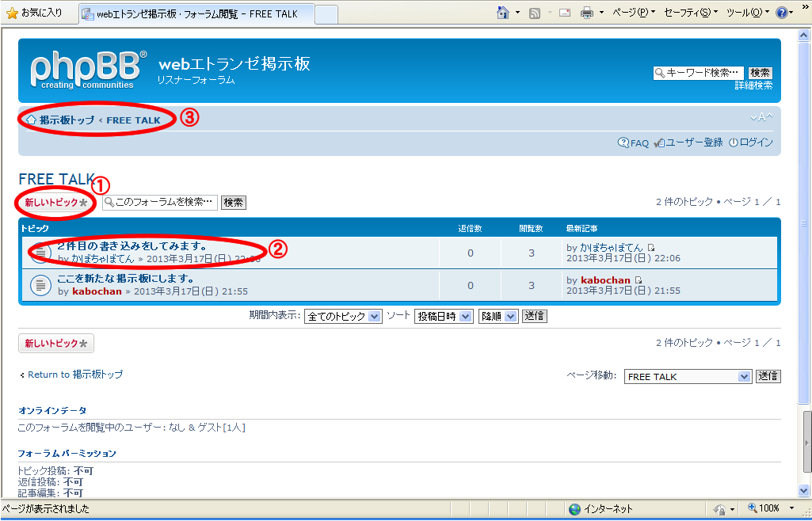Click the FREE TALK breadcrumb link
Screen dimensions: 812x521
[x=134, y=120]
